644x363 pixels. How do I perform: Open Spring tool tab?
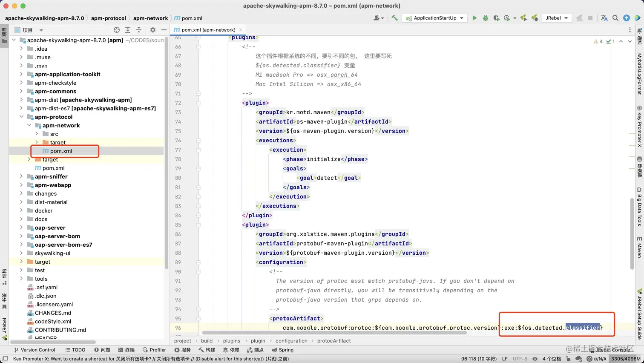283,350
